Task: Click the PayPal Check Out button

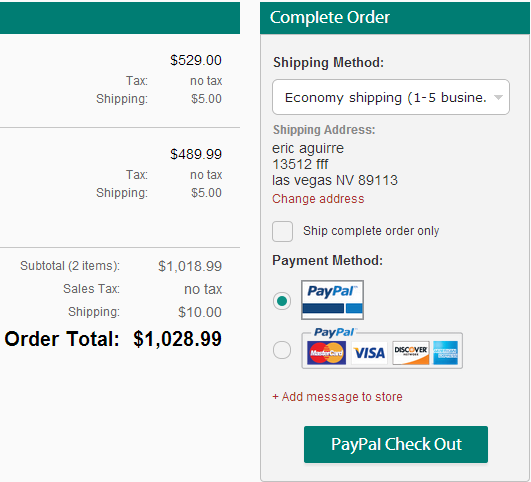Action: point(396,444)
